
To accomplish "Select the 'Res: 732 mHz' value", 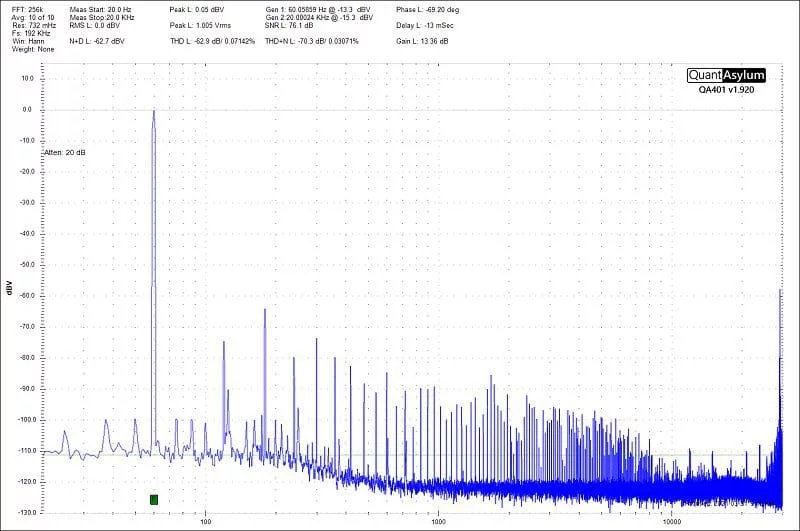I will 34,26.
